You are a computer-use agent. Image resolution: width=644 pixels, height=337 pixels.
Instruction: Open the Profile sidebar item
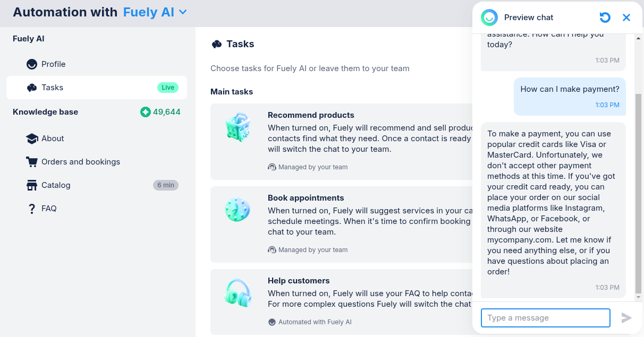(53, 64)
